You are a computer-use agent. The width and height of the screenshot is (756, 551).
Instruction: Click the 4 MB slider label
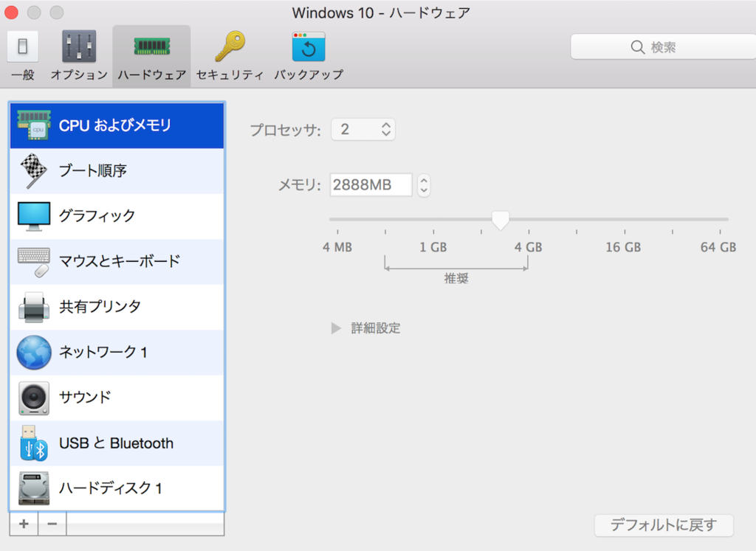(337, 247)
